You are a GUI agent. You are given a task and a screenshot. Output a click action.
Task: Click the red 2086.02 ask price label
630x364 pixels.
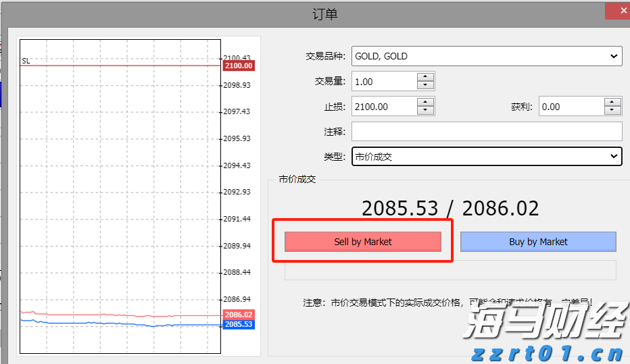(x=238, y=315)
